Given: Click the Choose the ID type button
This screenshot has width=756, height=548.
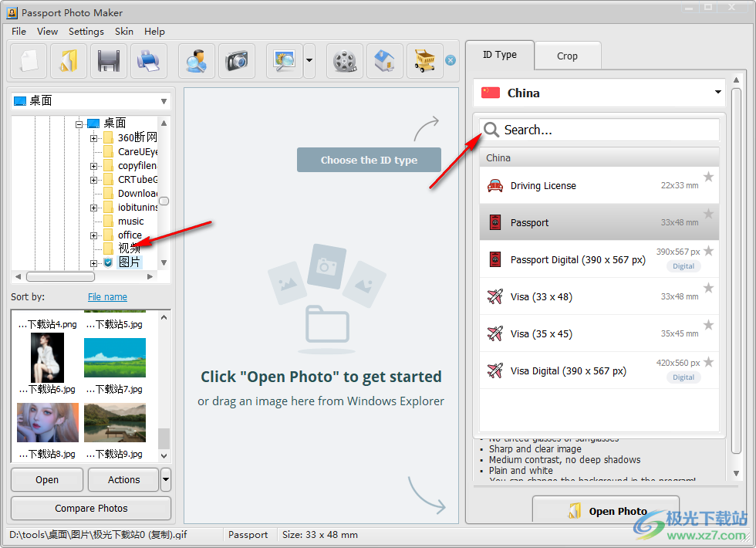Looking at the screenshot, I should (x=369, y=161).
